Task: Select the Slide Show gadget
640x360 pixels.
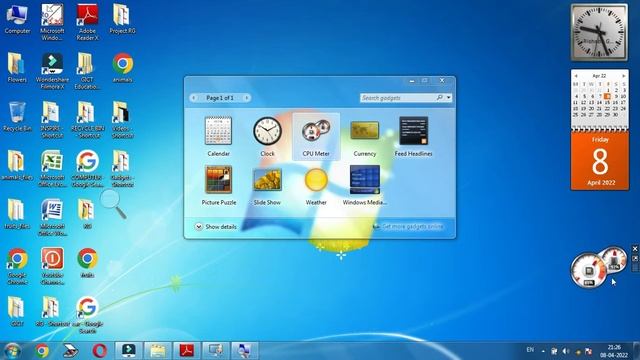Action: point(267,185)
